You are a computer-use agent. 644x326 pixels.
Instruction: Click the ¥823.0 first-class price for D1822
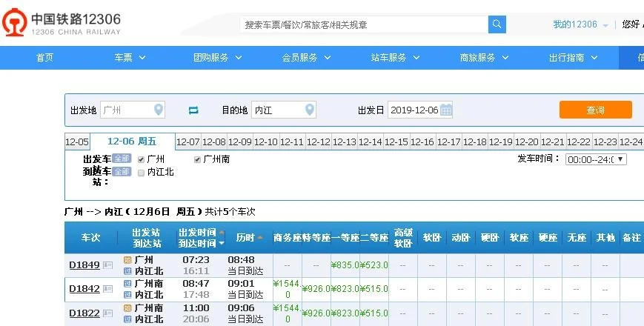[x=345, y=313]
